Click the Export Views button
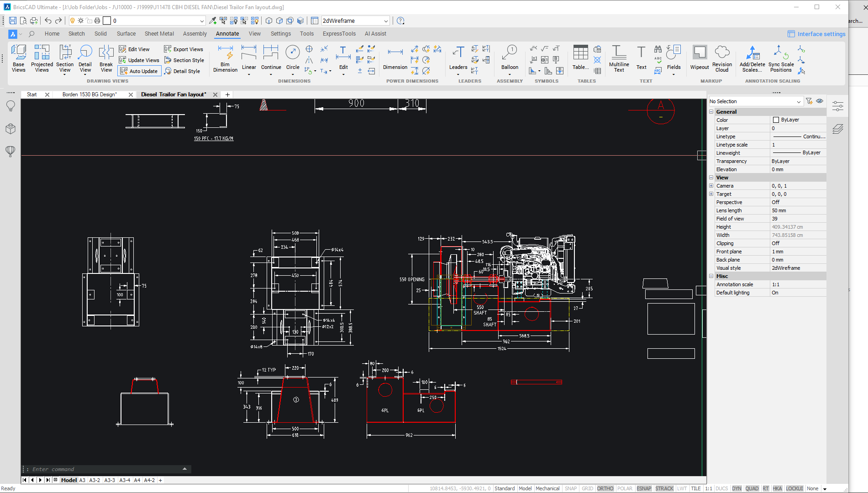The image size is (868, 493). pos(184,49)
